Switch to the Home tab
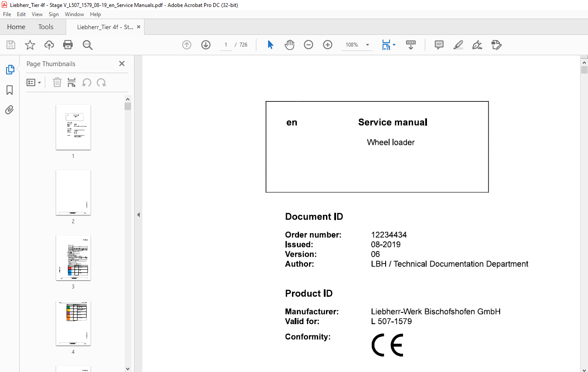Viewport: 588px width, 372px height. pos(16,27)
